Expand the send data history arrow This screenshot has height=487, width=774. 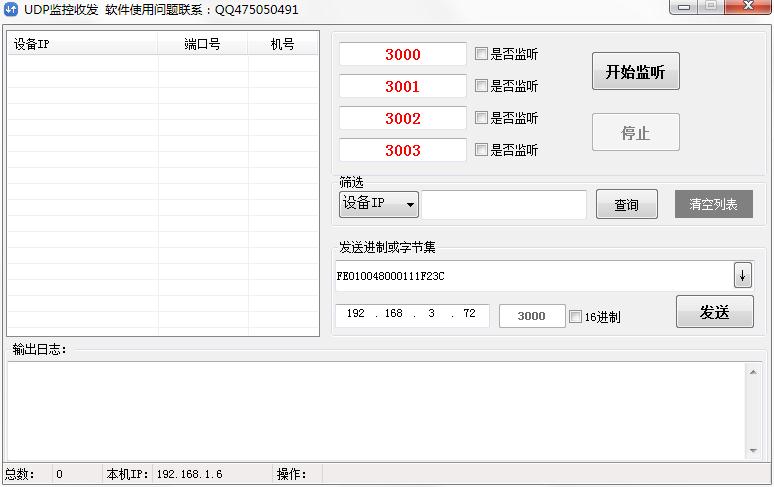click(742, 275)
